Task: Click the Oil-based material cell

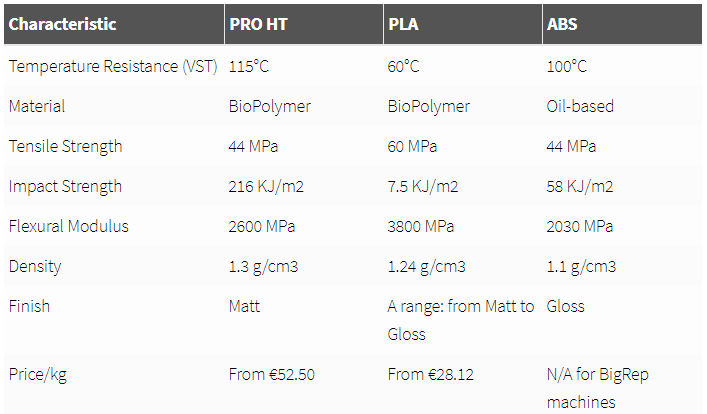Action: click(x=580, y=106)
